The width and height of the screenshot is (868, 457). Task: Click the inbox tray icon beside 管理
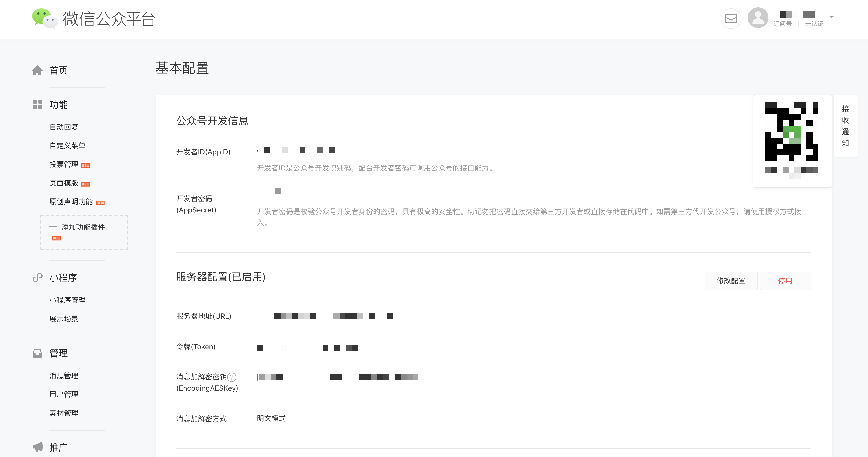(x=37, y=353)
